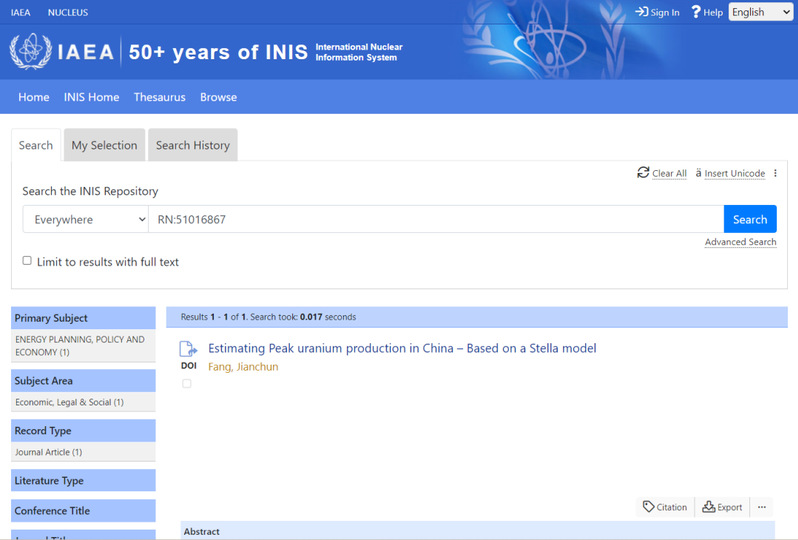
Task: Click the Clear All refresh icon
Action: click(643, 173)
